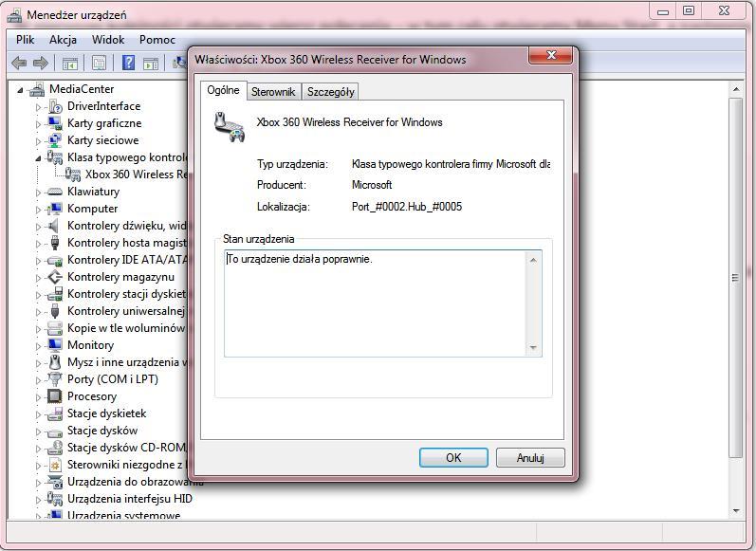The height and width of the screenshot is (551, 756).
Task: Click the MediaCenter computer icon
Action: (x=37, y=89)
